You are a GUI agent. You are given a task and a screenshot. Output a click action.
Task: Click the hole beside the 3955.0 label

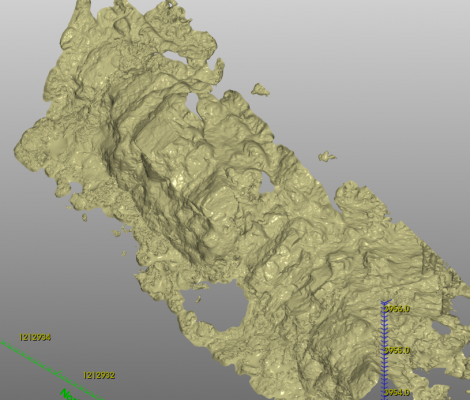click(441, 328)
